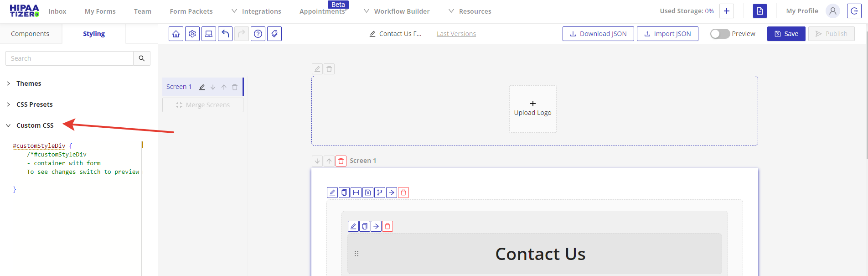Click the home icon in the form toolbar
The image size is (868, 276).
point(176,34)
